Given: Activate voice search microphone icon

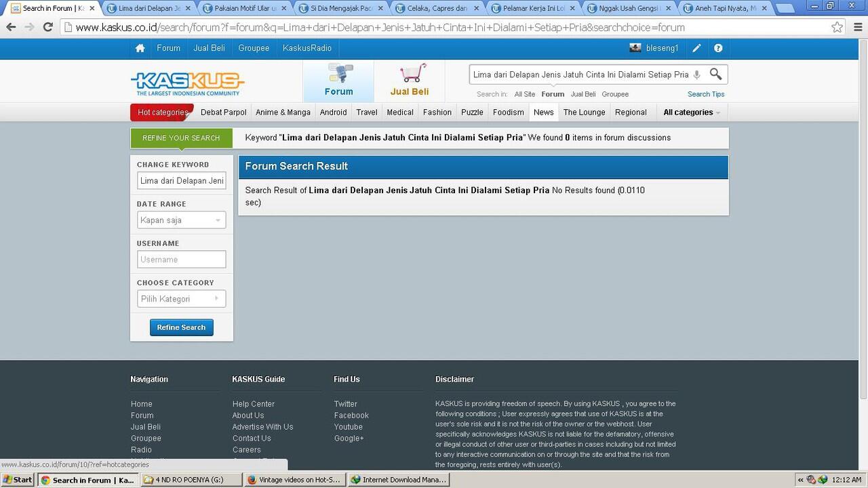Looking at the screenshot, I should click(696, 75).
